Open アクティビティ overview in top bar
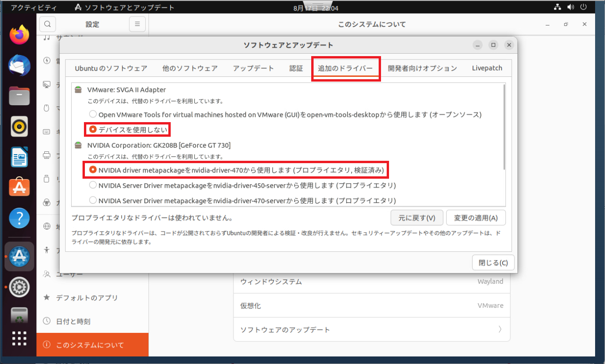Image resolution: width=605 pixels, height=364 pixels. (33, 8)
